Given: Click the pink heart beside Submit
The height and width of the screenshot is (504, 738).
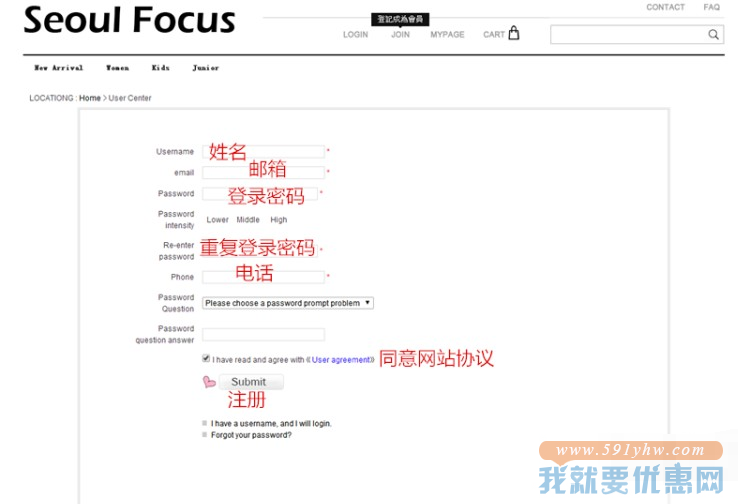Looking at the screenshot, I should pos(209,382).
